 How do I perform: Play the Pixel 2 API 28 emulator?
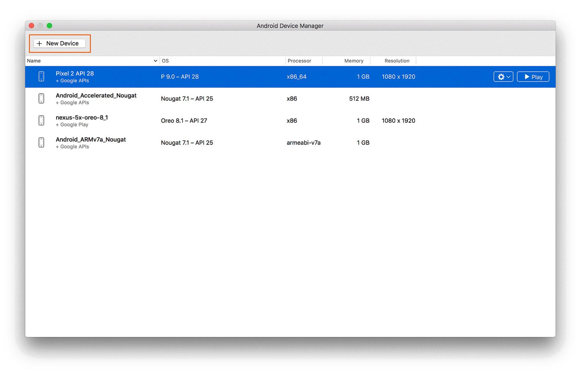pyautogui.click(x=533, y=76)
